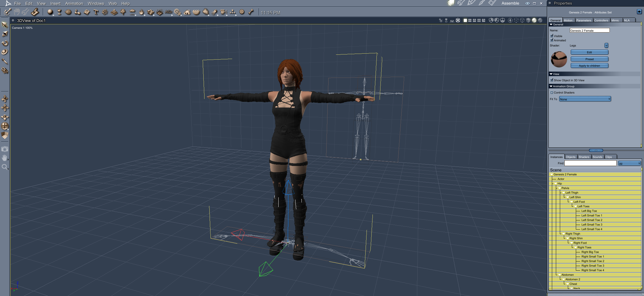The height and width of the screenshot is (296, 644).
Task: Select the Zoom magnifier tool
Action: [5, 167]
